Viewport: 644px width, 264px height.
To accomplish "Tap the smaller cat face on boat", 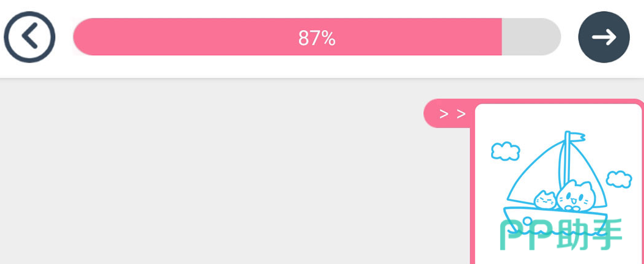I will coord(544,200).
